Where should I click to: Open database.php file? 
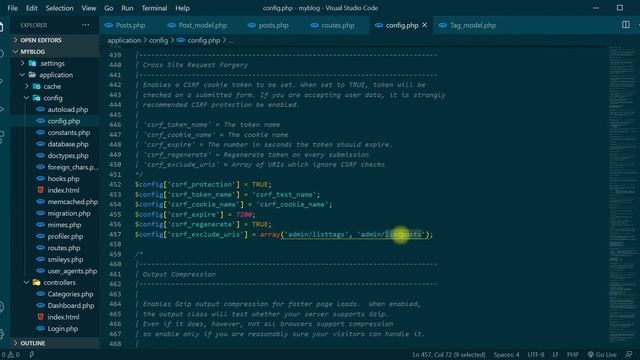(x=68, y=144)
